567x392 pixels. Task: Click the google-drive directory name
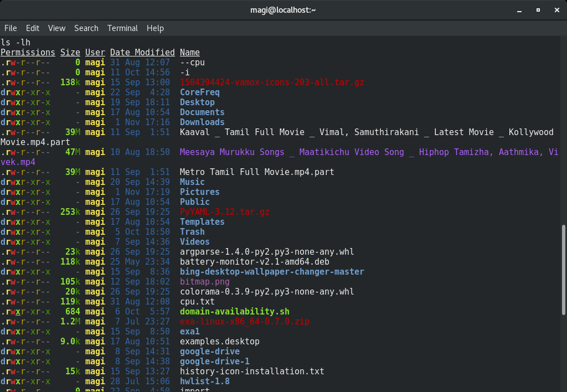pos(210,352)
